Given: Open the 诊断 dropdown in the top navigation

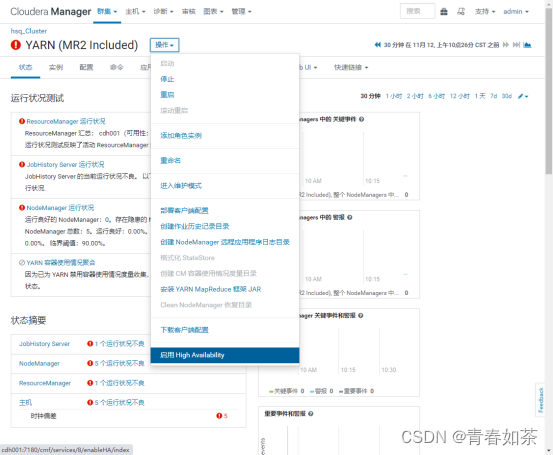Looking at the screenshot, I should tap(163, 12).
